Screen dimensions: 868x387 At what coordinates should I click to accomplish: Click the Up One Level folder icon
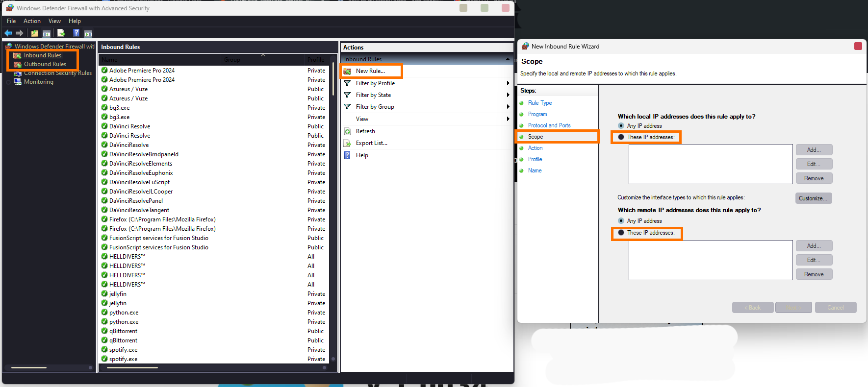pos(35,33)
